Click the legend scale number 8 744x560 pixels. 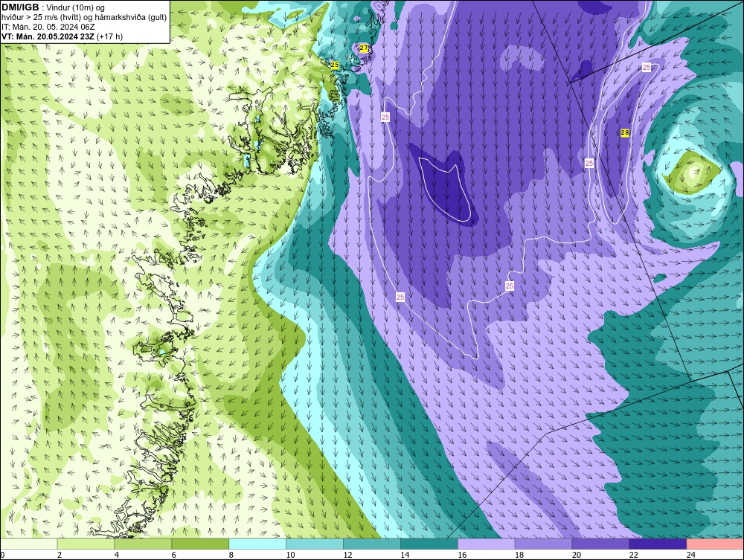(231, 555)
